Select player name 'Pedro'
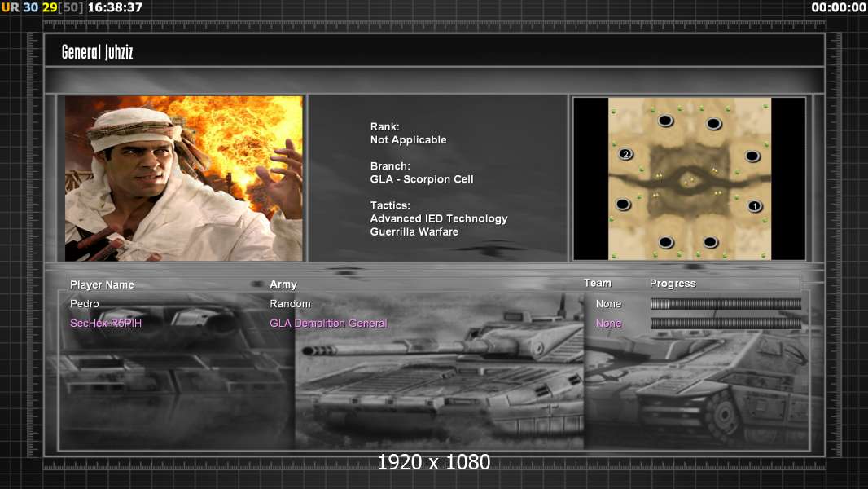This screenshot has height=489, width=868. click(85, 304)
